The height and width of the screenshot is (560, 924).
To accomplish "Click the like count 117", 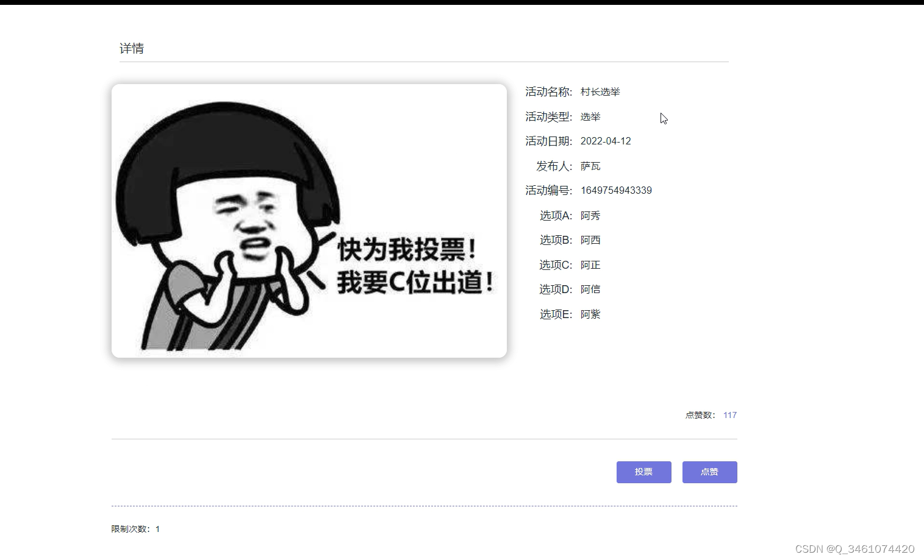I will click(730, 415).
